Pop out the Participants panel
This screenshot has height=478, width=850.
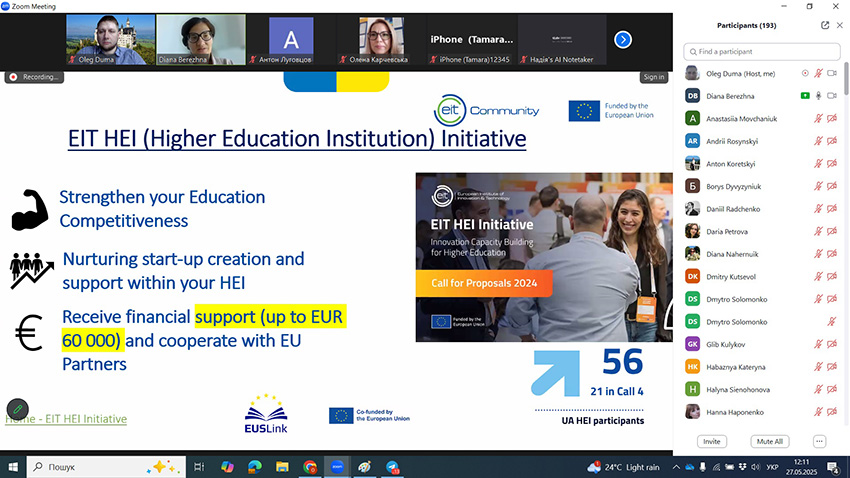click(x=825, y=25)
